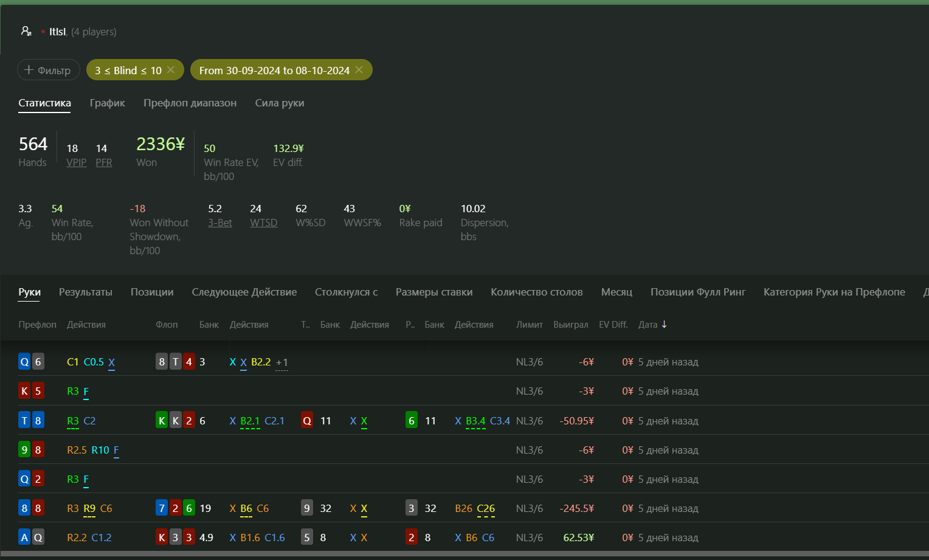Image resolution: width=929 pixels, height=560 pixels.
Task: Click the WTSD stat link
Action: pyautogui.click(x=264, y=223)
